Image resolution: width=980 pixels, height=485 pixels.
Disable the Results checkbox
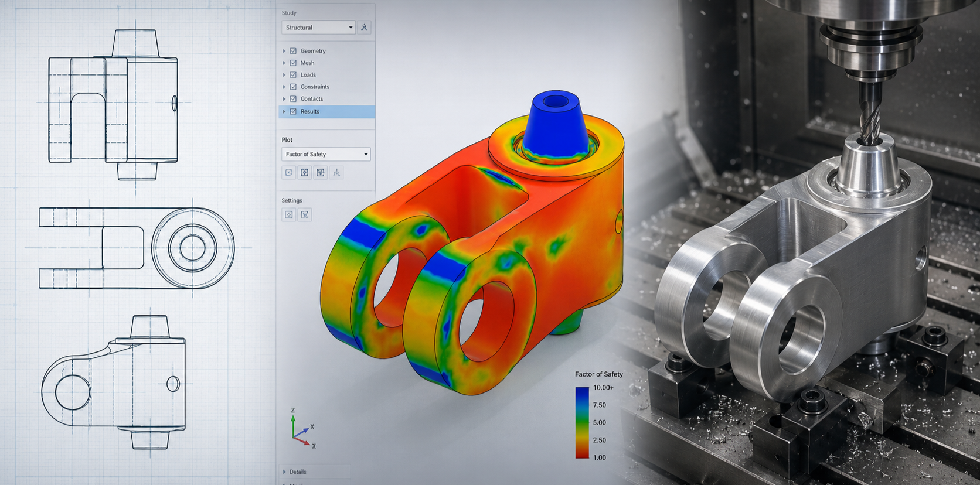(x=294, y=111)
